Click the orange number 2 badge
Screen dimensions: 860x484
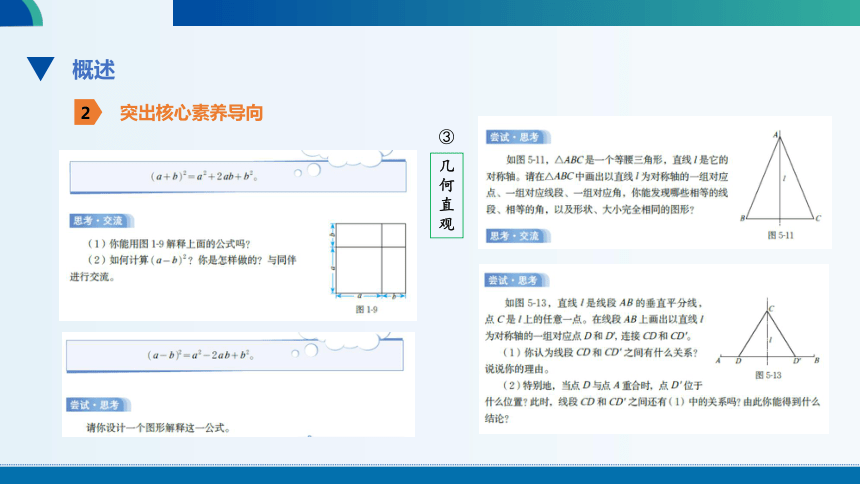tap(88, 112)
